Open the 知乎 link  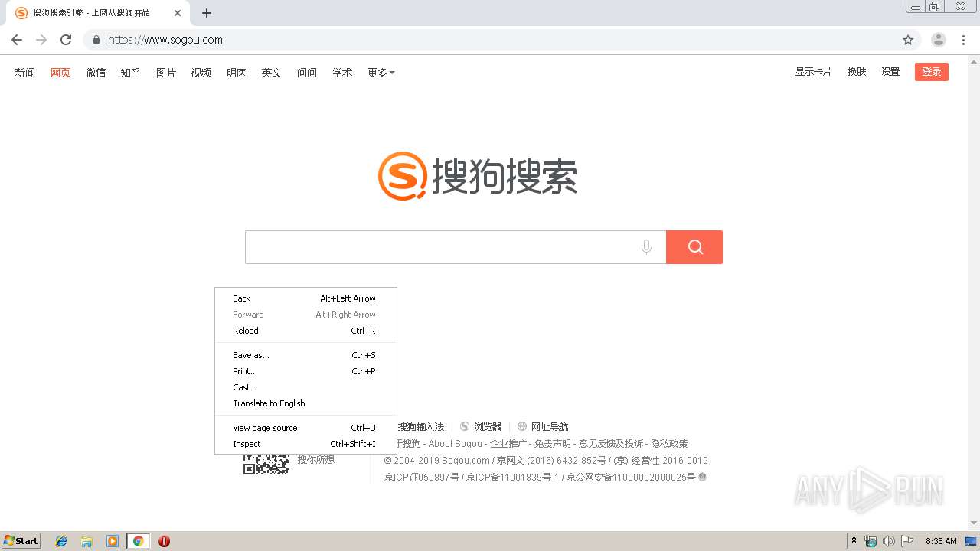[131, 73]
